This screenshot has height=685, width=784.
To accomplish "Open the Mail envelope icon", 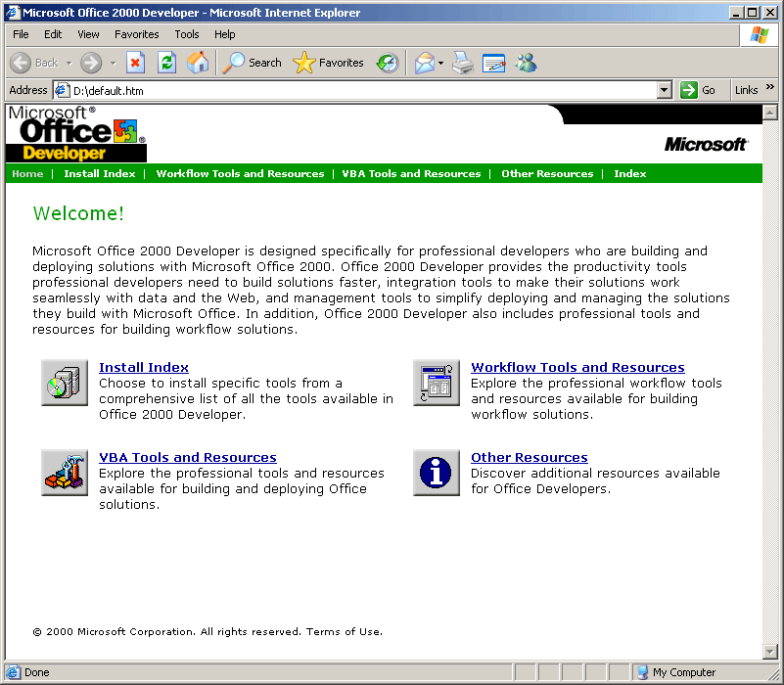I will (x=425, y=63).
